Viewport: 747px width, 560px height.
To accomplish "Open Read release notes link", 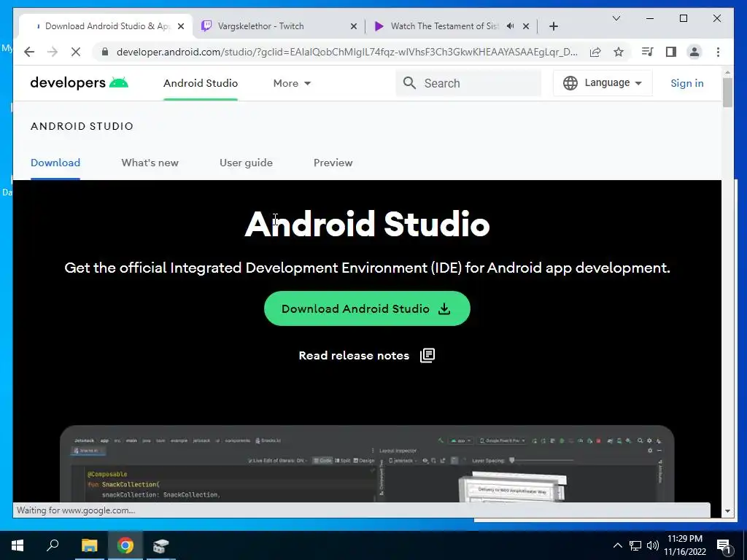I will 354,356.
